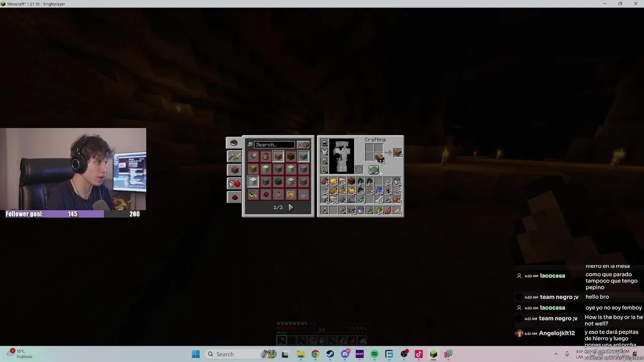This screenshot has width=644, height=362.
Task: Switch to the food and apple recipe tab
Action: click(x=235, y=184)
